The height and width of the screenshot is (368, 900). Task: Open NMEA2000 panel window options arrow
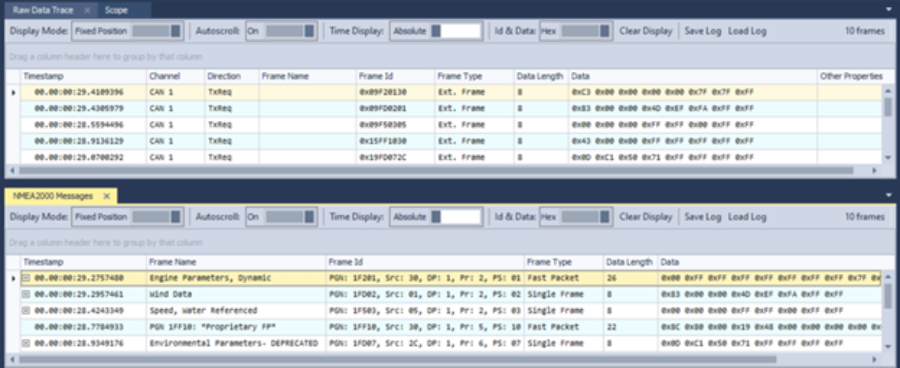[x=889, y=196]
